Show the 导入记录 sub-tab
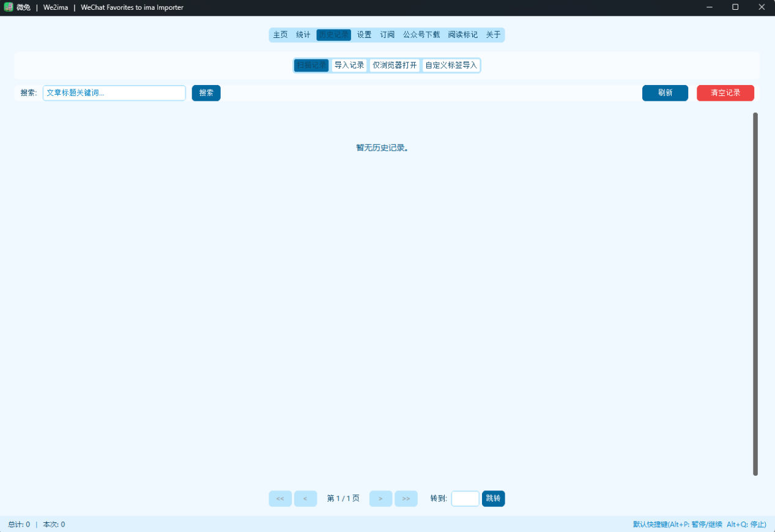Image resolution: width=775 pixels, height=532 pixels. click(x=349, y=65)
